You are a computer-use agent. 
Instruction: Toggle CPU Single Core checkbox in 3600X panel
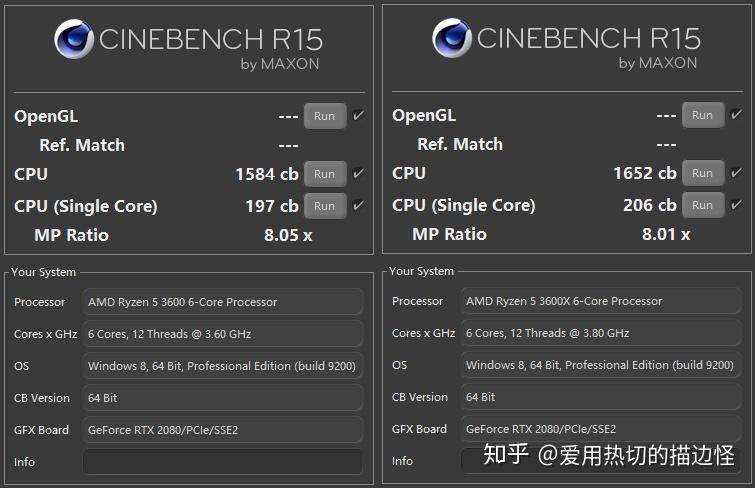click(x=736, y=204)
